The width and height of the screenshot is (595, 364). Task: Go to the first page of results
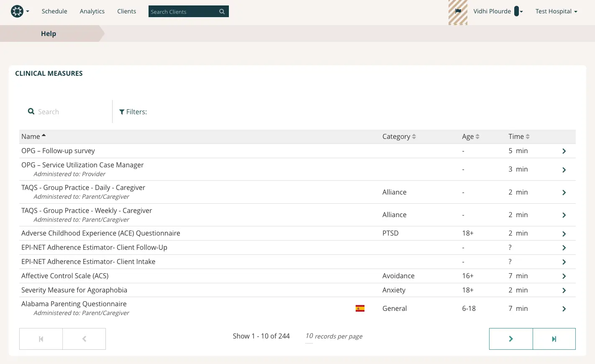pyautogui.click(x=41, y=338)
